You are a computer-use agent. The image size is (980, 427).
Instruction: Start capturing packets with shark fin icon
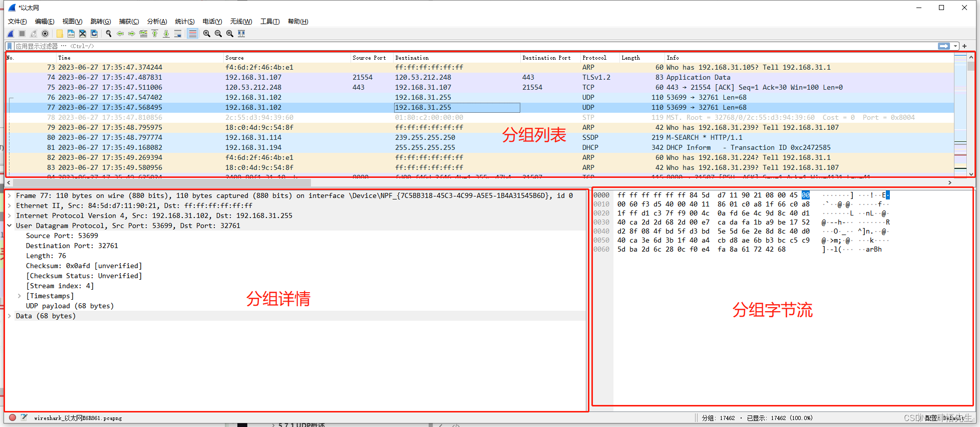coord(11,34)
